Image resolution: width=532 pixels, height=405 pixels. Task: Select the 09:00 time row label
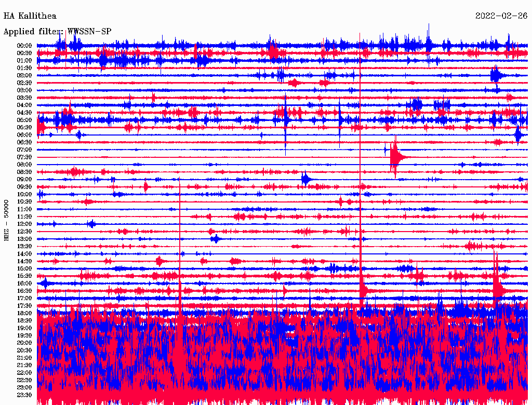[x=24, y=180]
